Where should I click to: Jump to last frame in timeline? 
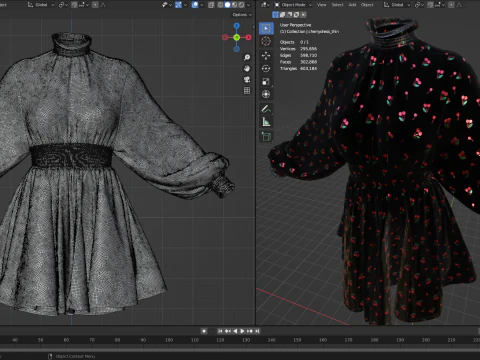click(257, 331)
